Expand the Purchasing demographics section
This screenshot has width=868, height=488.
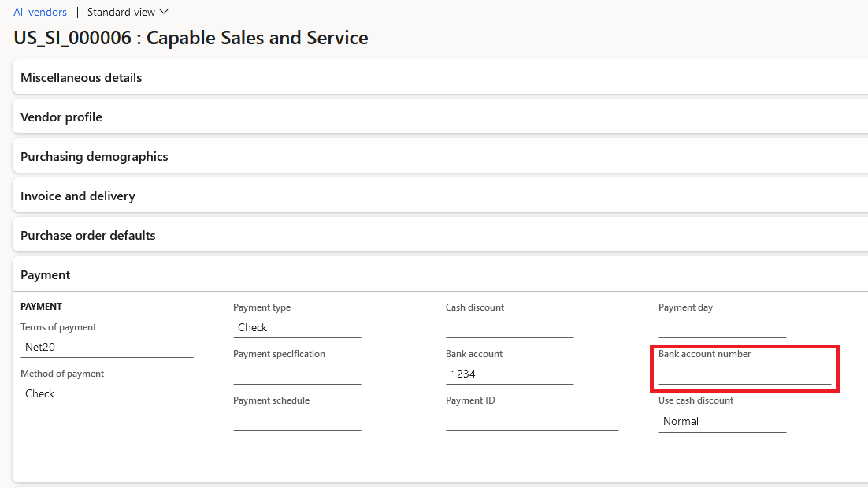point(440,156)
